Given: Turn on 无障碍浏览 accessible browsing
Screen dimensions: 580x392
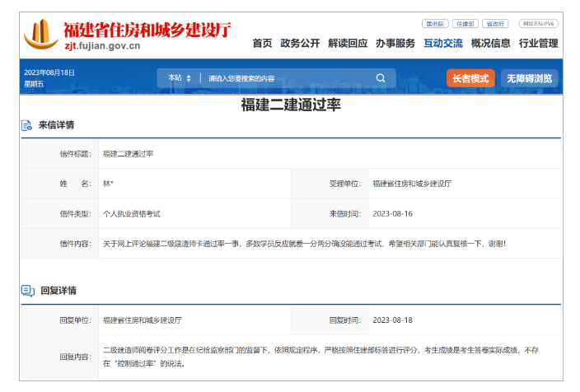Looking at the screenshot, I should click(x=529, y=78).
